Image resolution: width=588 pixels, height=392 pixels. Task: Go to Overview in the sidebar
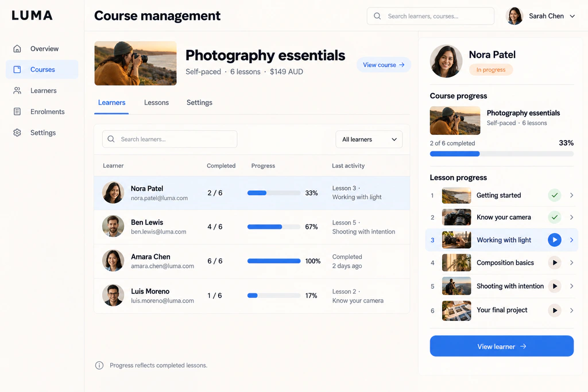(x=42, y=49)
